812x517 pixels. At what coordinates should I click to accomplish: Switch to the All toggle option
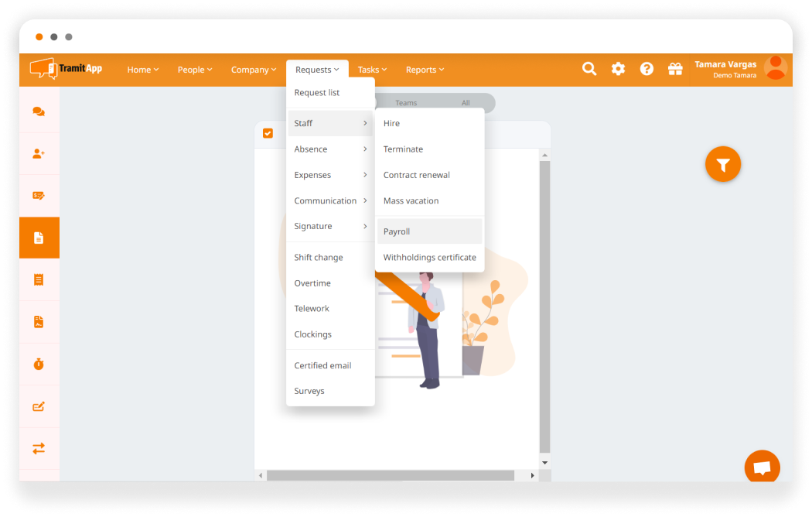coord(466,103)
